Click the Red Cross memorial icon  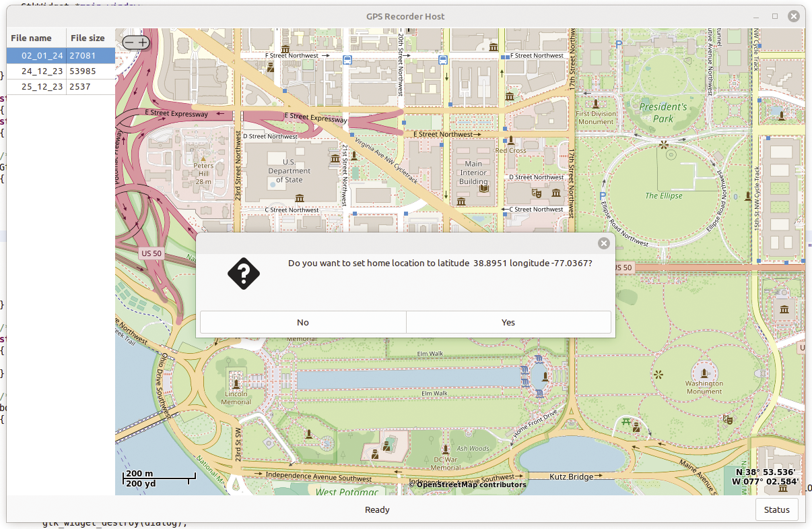(511, 140)
